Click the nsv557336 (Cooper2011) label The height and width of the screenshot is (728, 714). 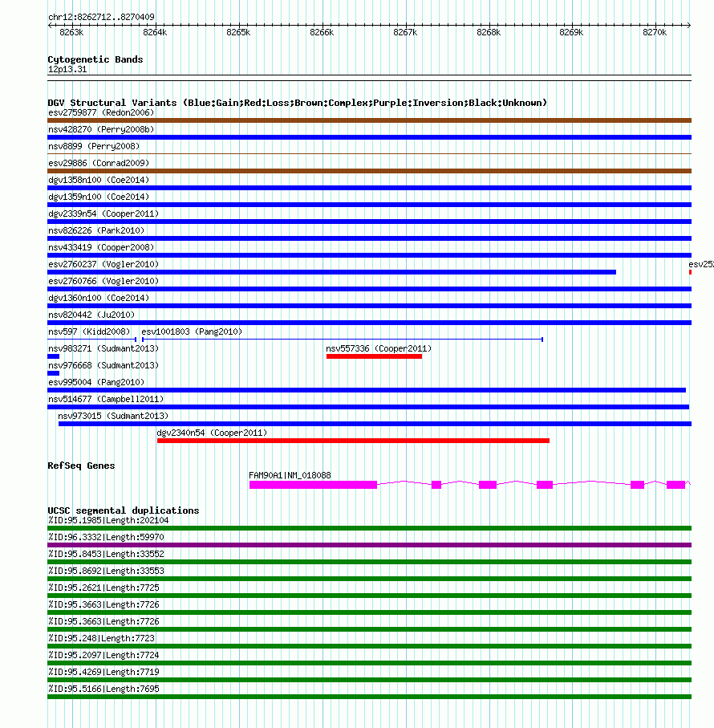click(x=379, y=348)
